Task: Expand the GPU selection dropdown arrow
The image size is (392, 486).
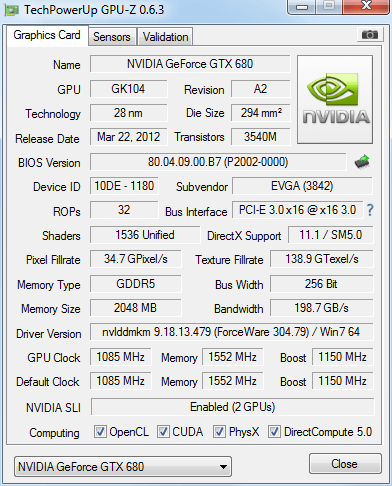Action: 223,467
